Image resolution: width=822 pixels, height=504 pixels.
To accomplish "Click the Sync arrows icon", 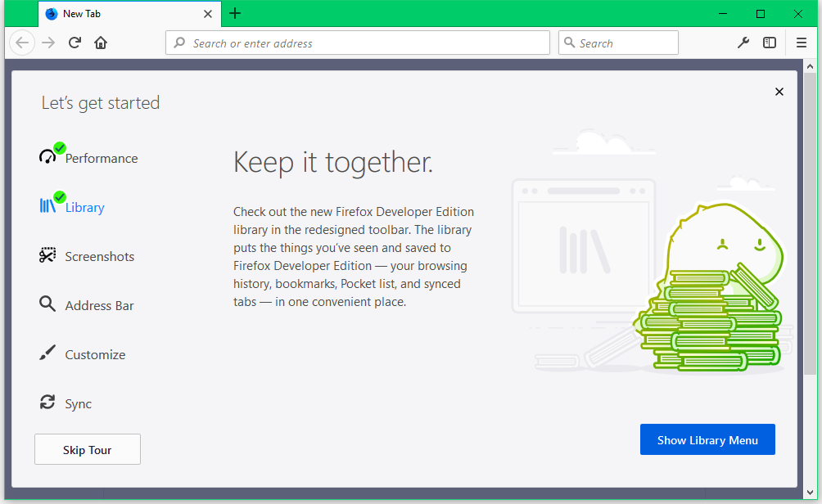I will pyautogui.click(x=47, y=402).
